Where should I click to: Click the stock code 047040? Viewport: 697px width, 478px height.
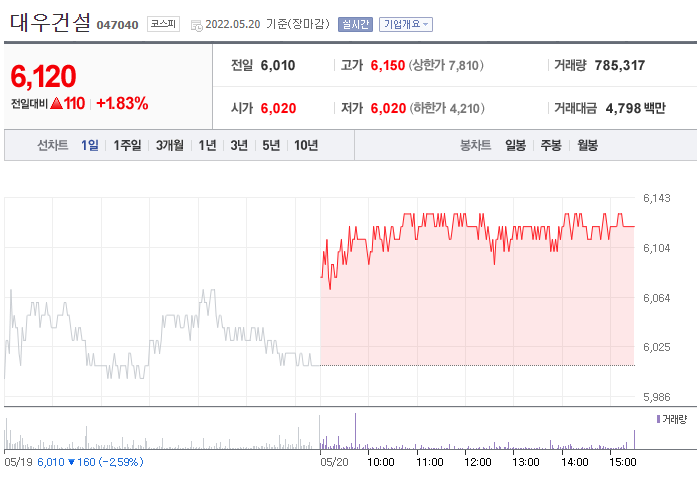[117, 25]
